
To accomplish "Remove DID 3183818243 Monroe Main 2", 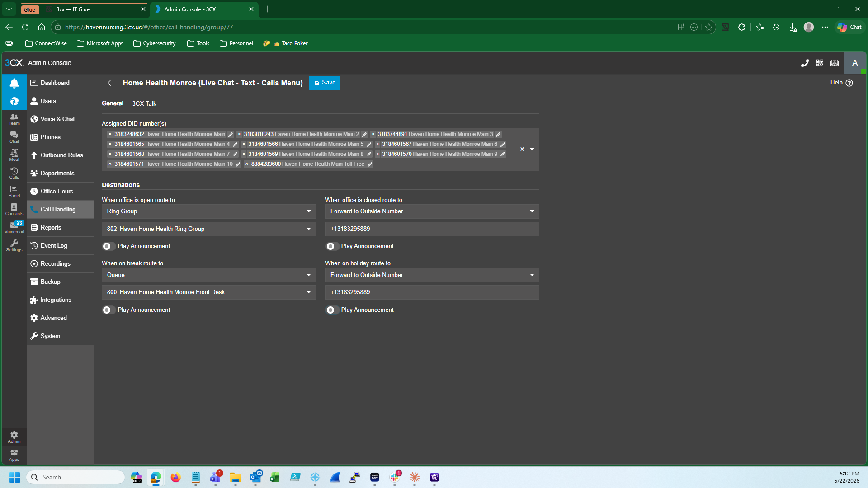I will [240, 134].
